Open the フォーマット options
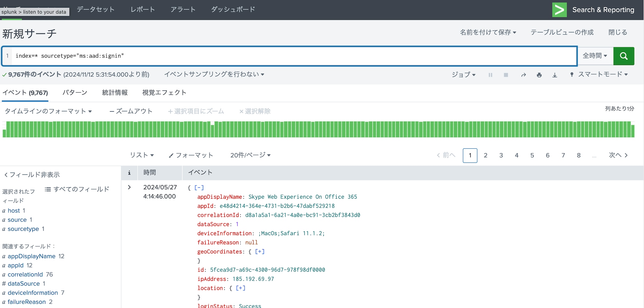 pos(191,155)
